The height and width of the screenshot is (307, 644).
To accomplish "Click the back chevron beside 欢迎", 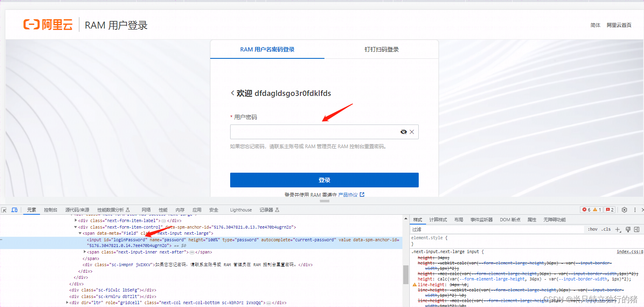I will pyautogui.click(x=233, y=93).
